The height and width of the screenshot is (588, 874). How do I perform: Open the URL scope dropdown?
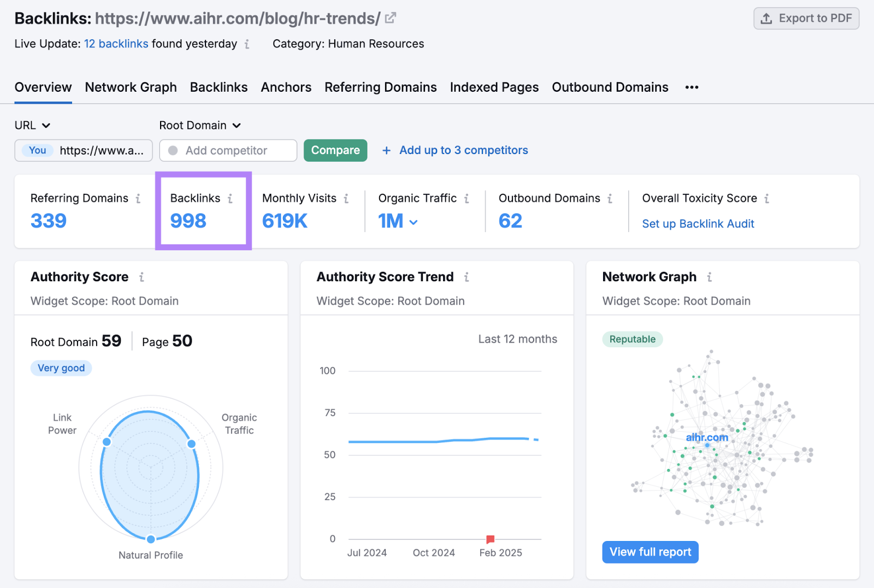pos(32,125)
